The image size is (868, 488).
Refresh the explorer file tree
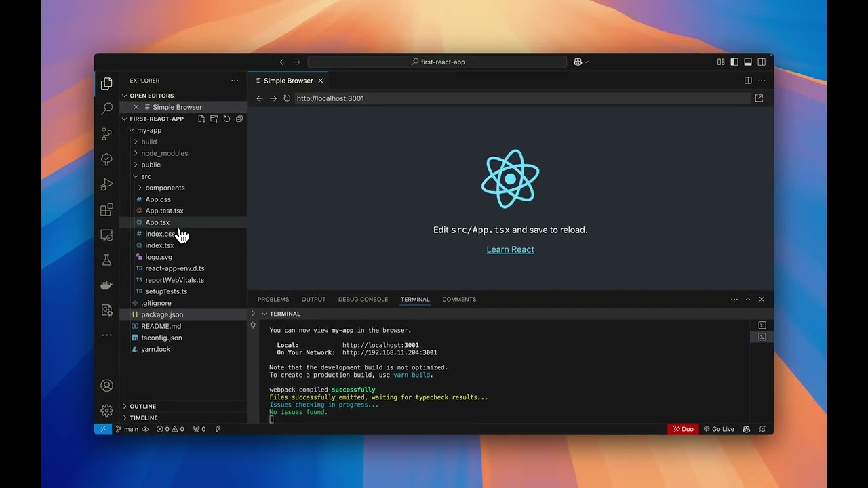226,119
